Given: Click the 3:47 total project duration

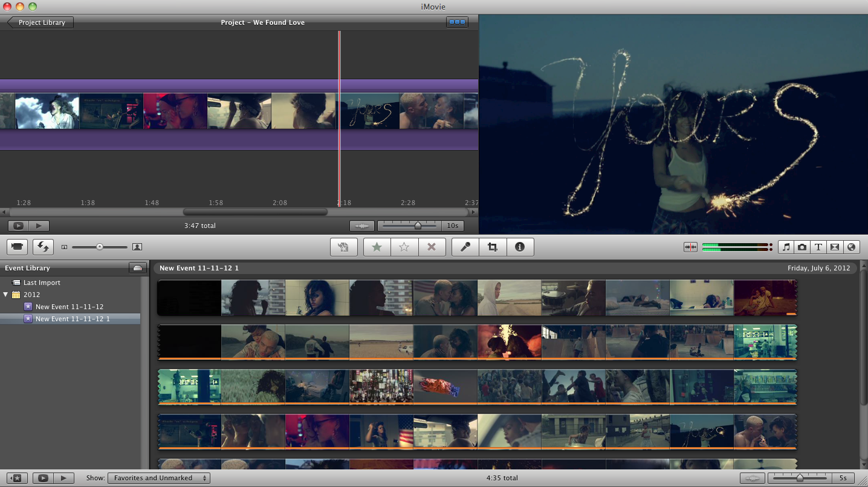Looking at the screenshot, I should 200,226.
